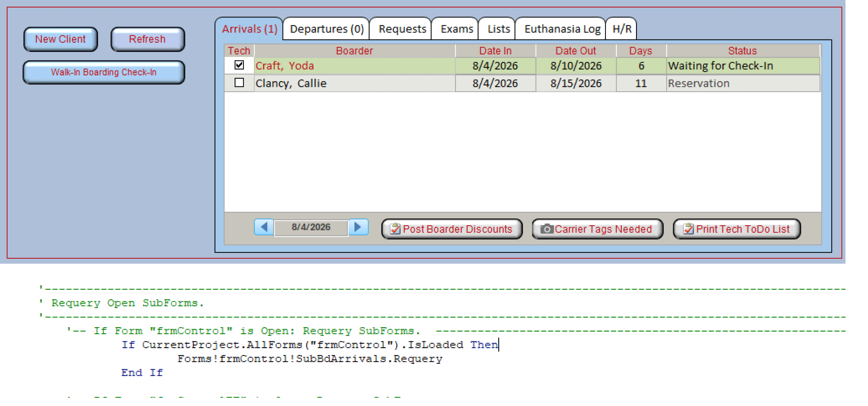This screenshot has width=868, height=406.
Task: Click the Print Tech ToDo List button text
Action: click(x=742, y=229)
